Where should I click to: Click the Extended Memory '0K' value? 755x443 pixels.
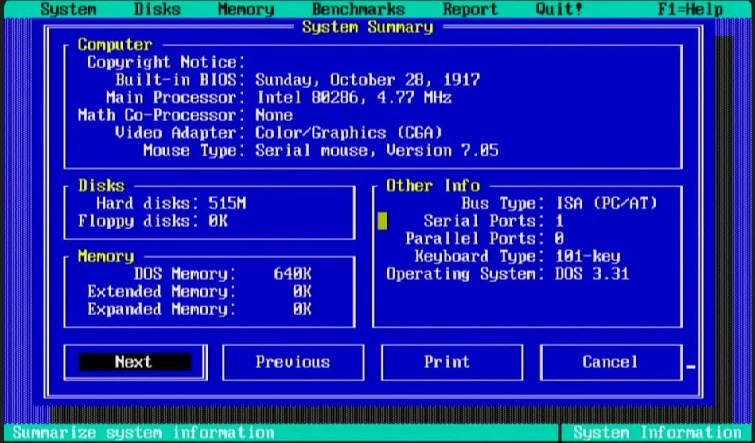pos(302,292)
